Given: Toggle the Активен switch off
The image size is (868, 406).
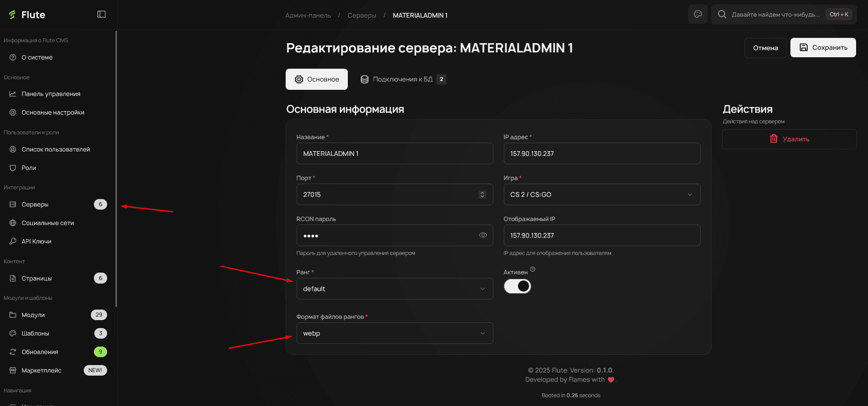Looking at the screenshot, I should point(517,286).
